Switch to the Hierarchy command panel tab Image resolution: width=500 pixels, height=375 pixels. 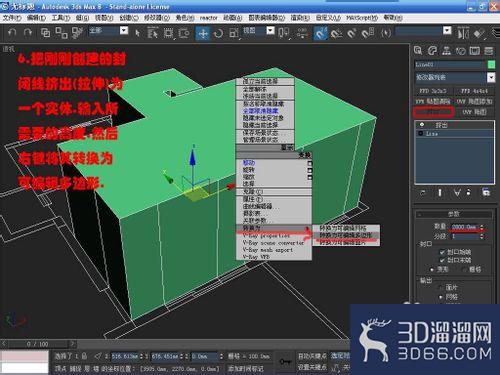point(446,51)
